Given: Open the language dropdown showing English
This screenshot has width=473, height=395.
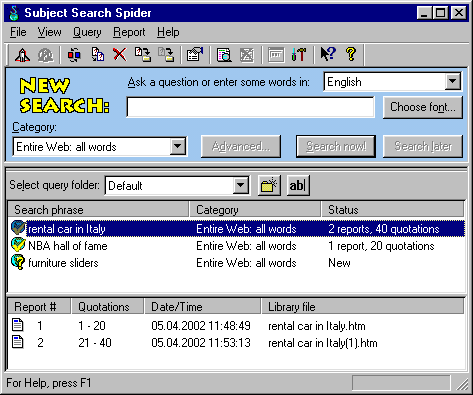Looking at the screenshot, I should coord(453,82).
